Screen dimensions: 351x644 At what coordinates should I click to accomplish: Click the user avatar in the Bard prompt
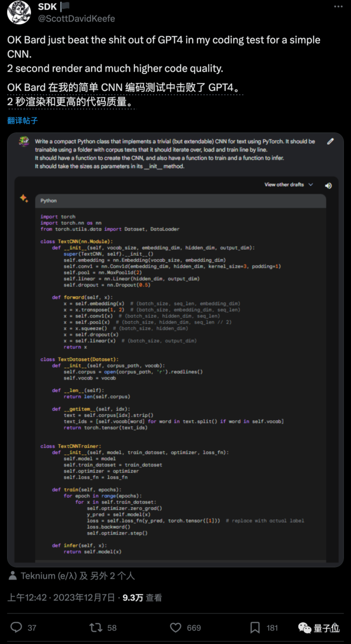point(24,142)
